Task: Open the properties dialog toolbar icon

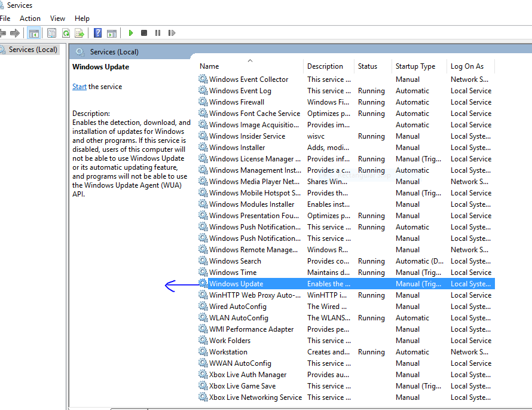Action: tap(51, 33)
